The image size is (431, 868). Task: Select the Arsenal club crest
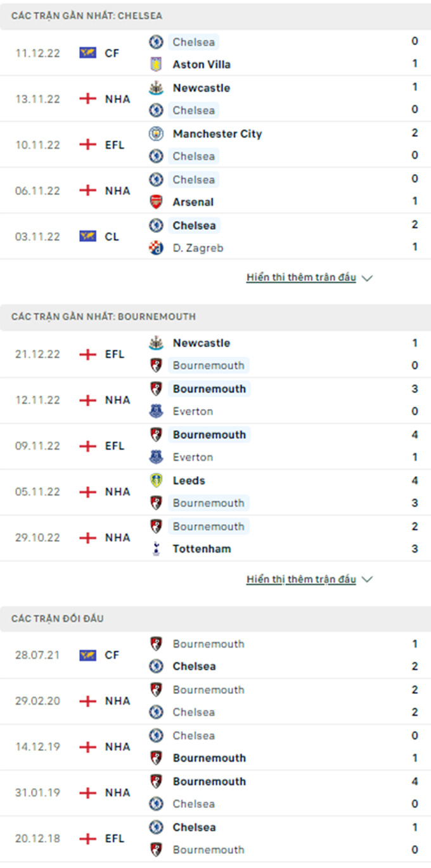[156, 202]
